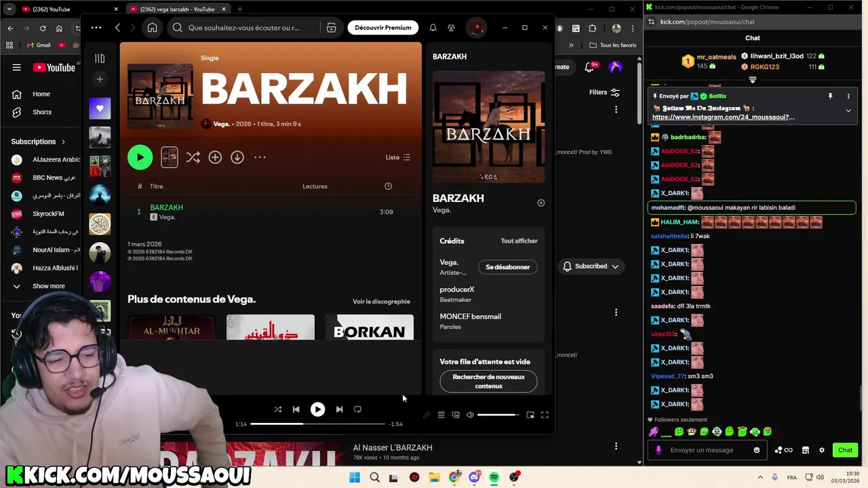
Task: Open the YouTube hamburger menu
Action: [16, 67]
